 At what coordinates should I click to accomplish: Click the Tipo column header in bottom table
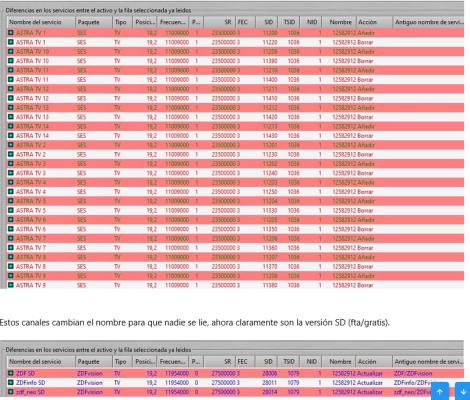(x=121, y=361)
